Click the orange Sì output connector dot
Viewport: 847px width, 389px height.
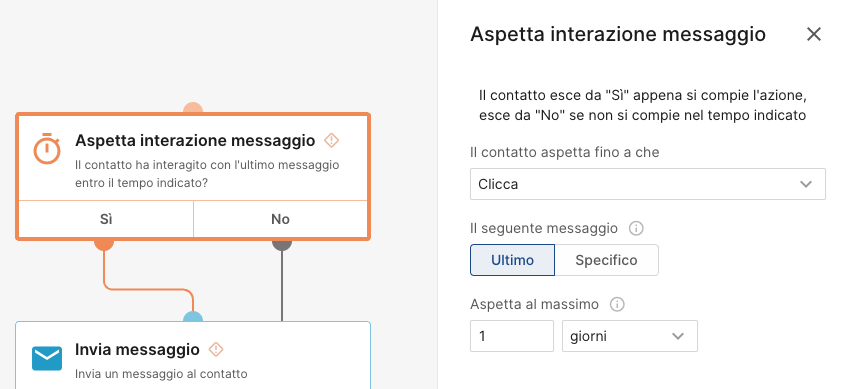104,242
